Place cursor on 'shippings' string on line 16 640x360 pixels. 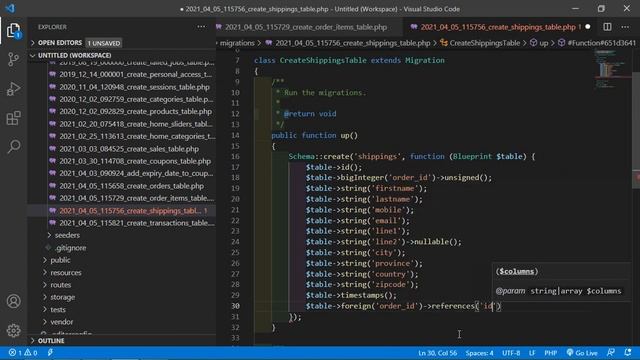(x=378, y=156)
